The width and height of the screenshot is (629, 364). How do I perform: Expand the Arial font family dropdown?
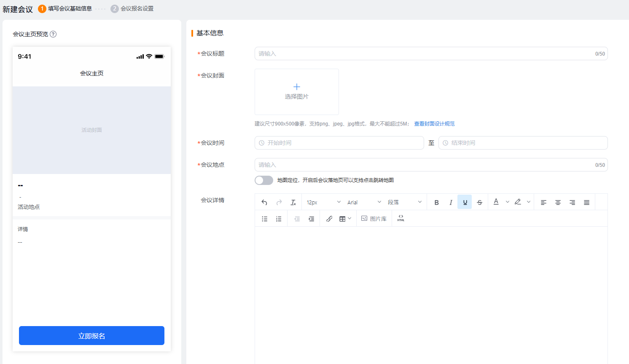[x=364, y=202]
